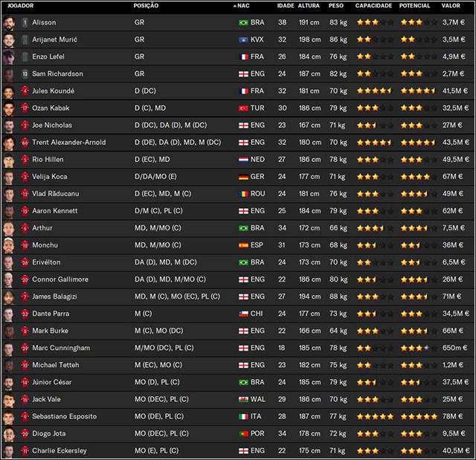Click the 650m € value for Cunningham
This screenshot has height=460, width=476.
pyautogui.click(x=454, y=348)
